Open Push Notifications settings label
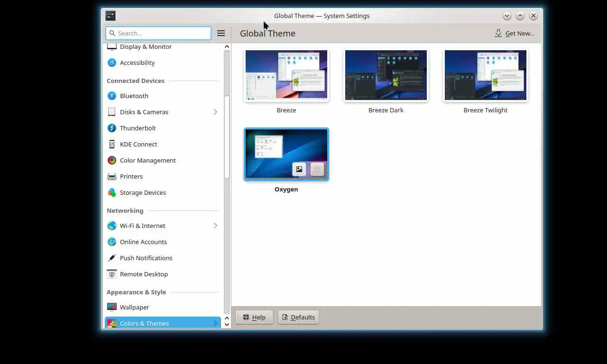The image size is (607, 364). coord(146,258)
